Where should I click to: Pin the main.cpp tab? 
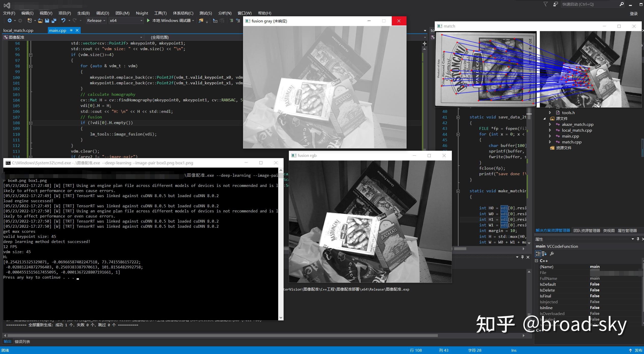tap(71, 30)
